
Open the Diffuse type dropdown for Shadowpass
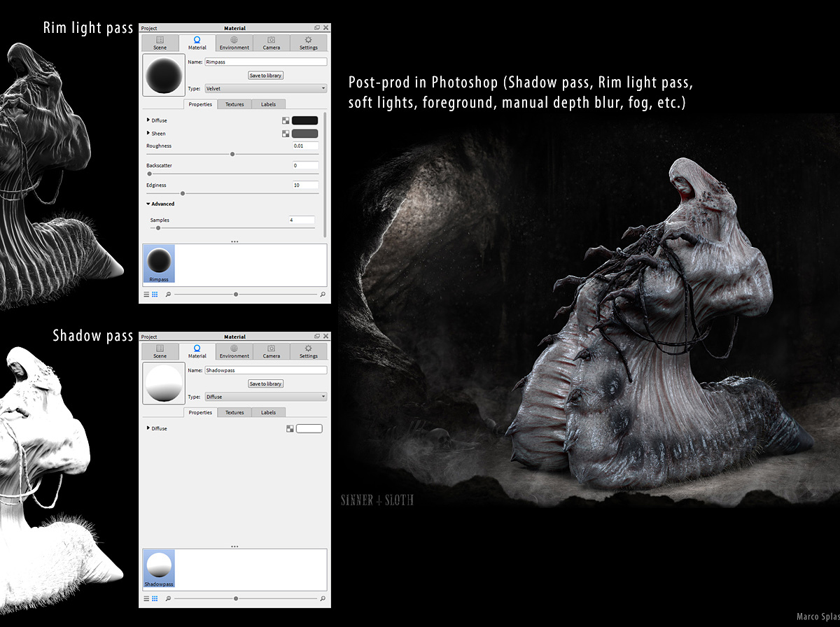point(265,397)
